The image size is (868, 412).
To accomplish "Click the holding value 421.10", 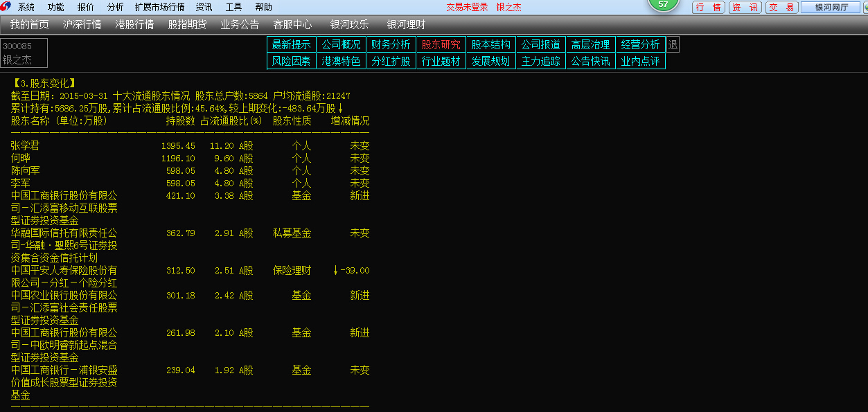I will pos(181,196).
